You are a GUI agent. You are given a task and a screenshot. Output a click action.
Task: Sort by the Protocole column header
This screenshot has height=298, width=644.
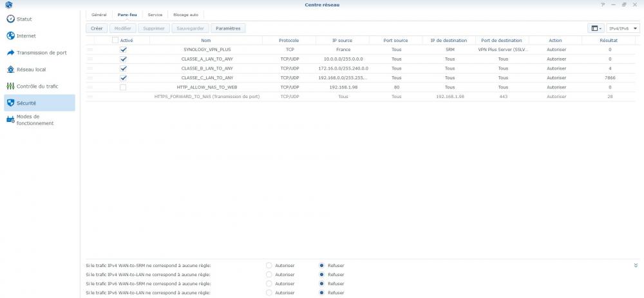click(x=289, y=41)
